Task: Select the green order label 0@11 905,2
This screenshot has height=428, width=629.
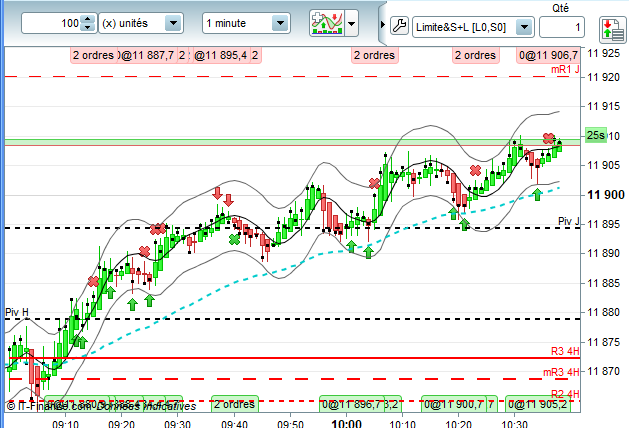Action: coord(538,404)
